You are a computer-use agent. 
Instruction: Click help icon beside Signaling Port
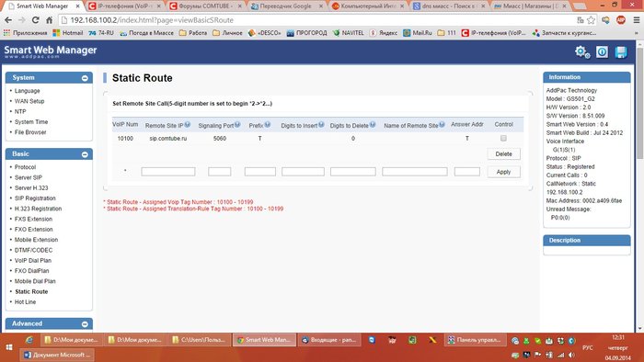coord(237,125)
